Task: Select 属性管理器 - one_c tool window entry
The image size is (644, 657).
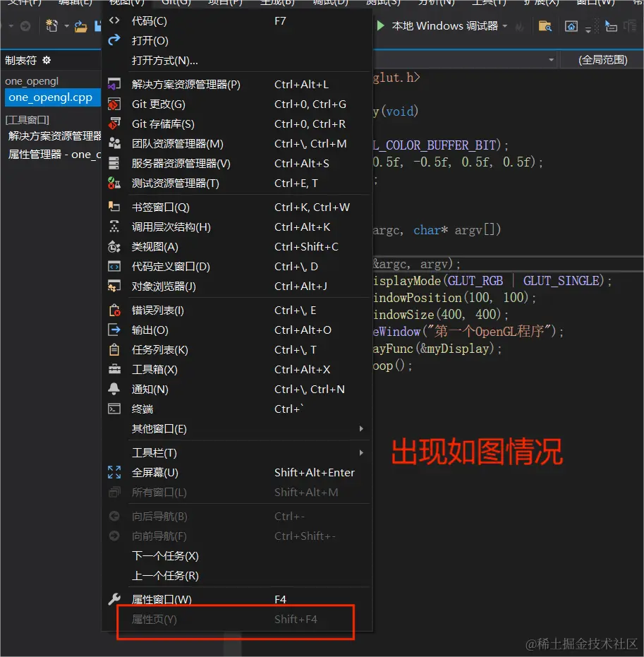Action: 54,154
